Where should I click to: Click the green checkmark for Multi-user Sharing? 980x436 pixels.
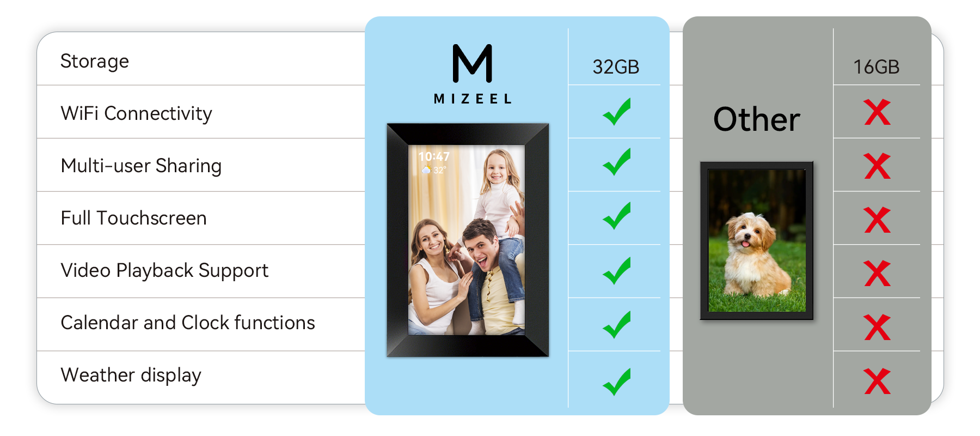(617, 162)
